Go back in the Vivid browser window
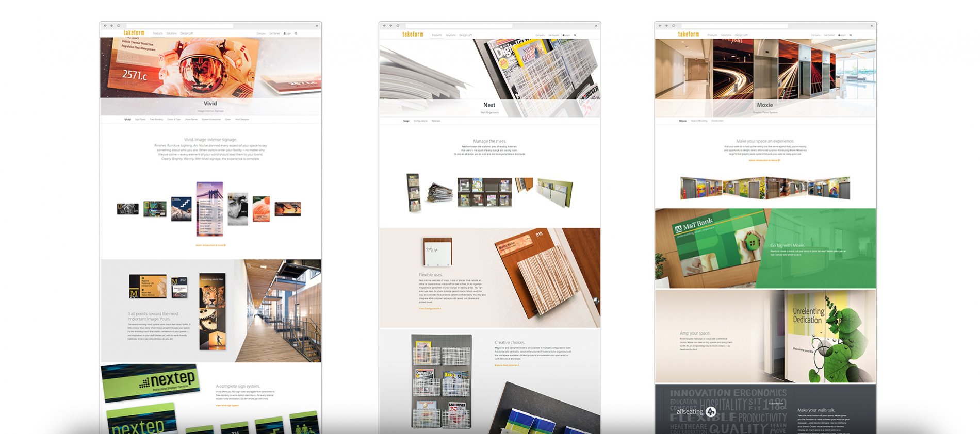Screen dimensions: 980x434 tap(105, 25)
